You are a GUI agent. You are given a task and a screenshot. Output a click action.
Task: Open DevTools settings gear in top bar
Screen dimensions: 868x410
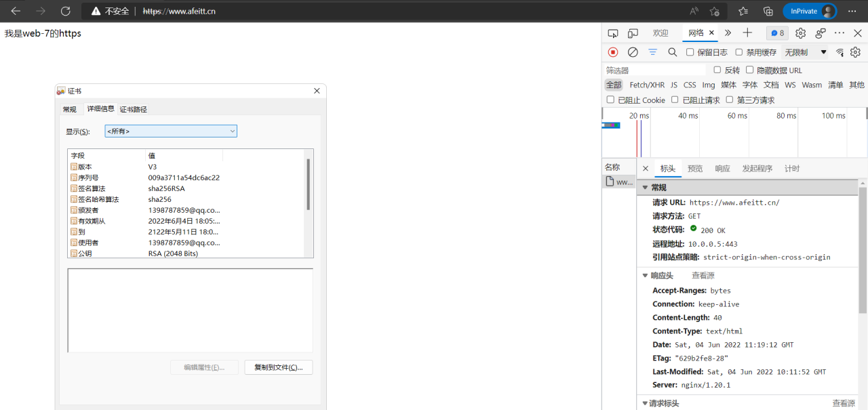(800, 33)
